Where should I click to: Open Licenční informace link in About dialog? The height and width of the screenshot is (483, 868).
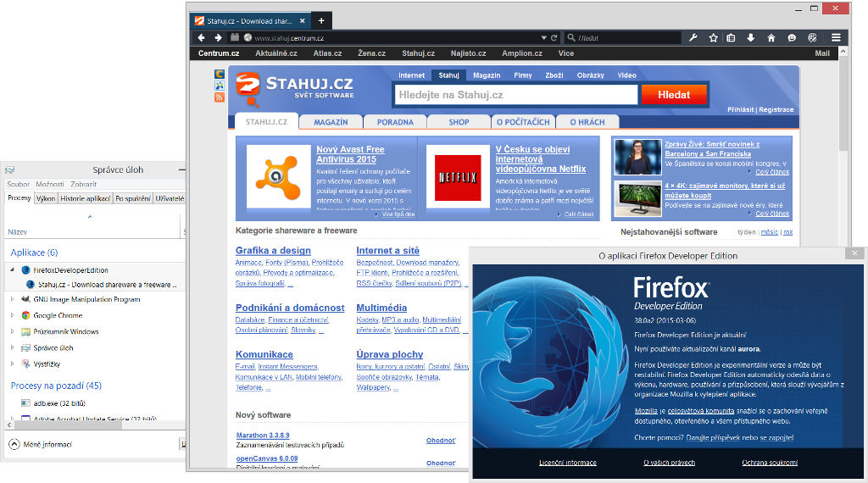(x=567, y=463)
